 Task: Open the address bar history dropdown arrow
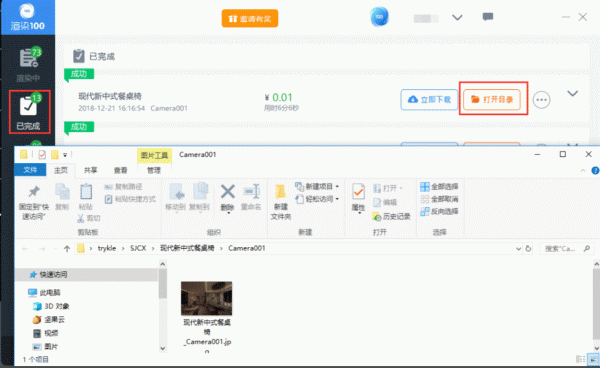(518, 249)
